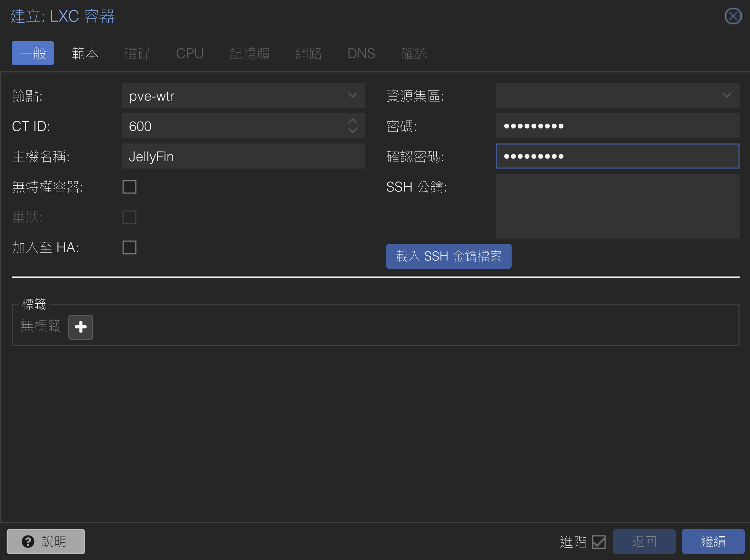Click the 主機名稱 field containing JellyFin

(243, 156)
